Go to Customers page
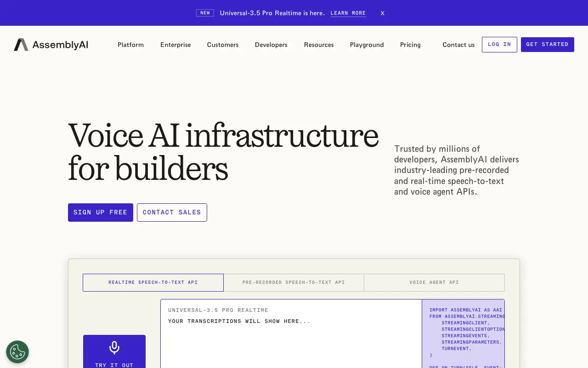 click(223, 45)
